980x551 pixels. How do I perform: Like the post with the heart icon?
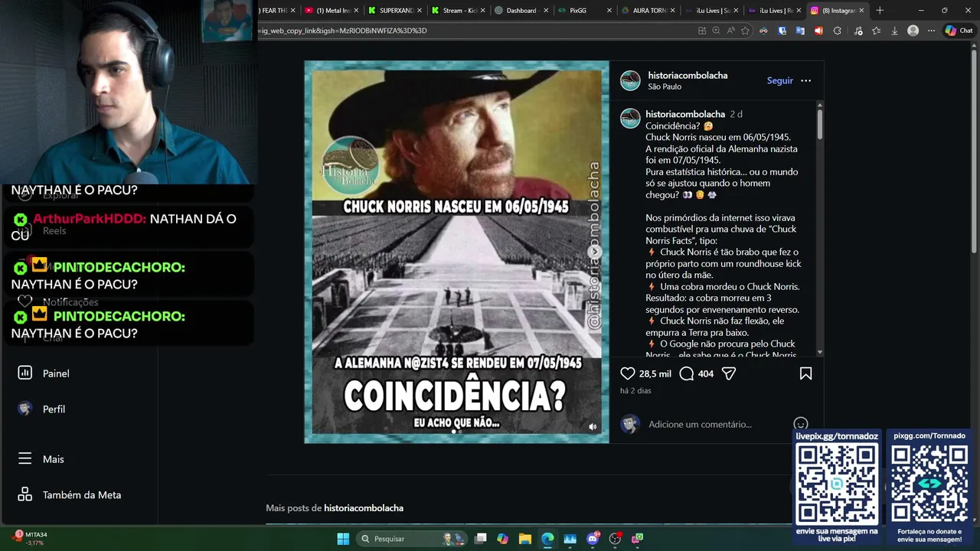pos(628,373)
